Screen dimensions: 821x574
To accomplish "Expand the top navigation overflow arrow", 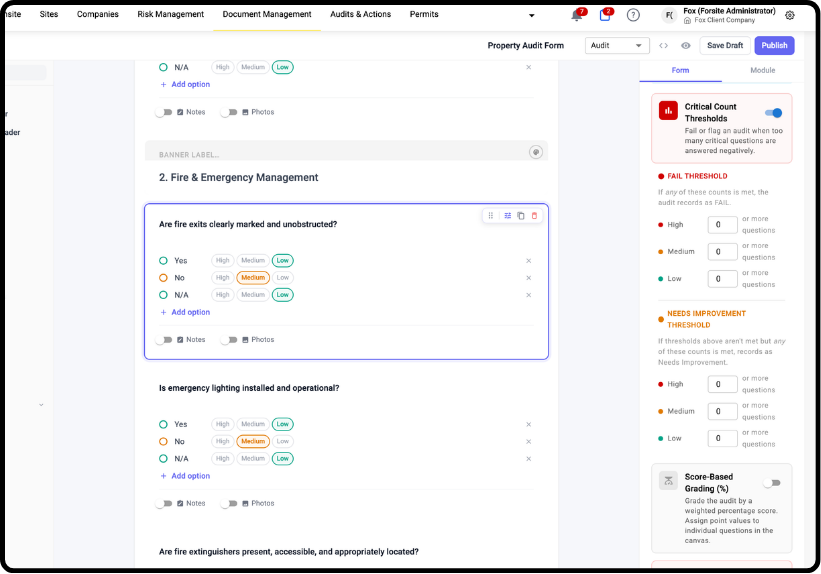I will click(x=531, y=15).
